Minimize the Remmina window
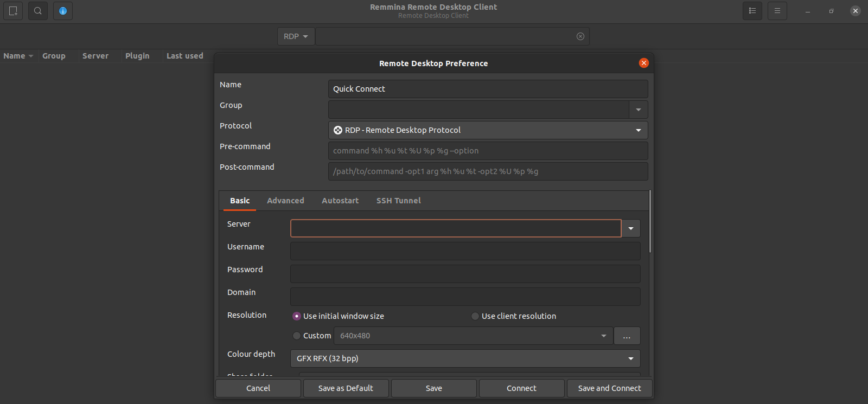868x404 pixels. click(808, 11)
